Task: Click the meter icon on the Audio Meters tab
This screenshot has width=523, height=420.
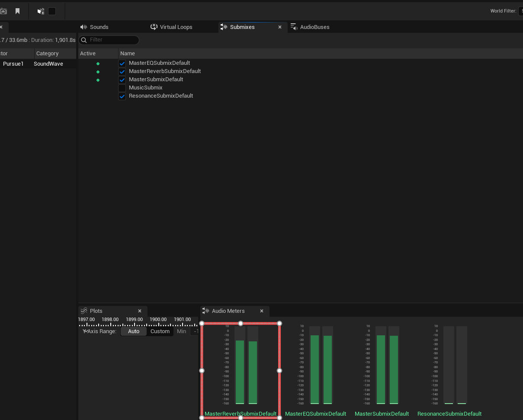Action: [205, 311]
